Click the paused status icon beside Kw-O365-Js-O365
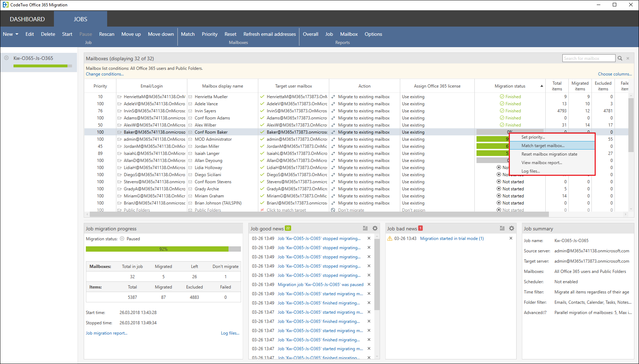 click(x=6, y=58)
